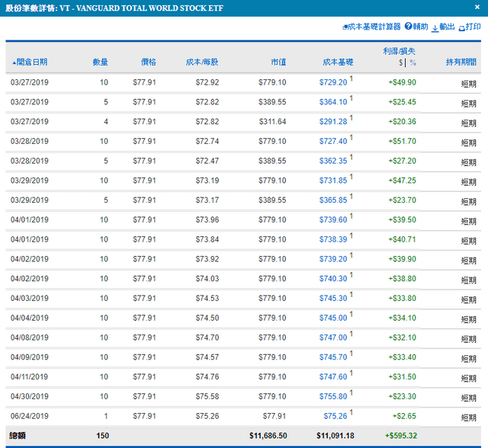Open cost basis $745.00 link

pos(333,318)
